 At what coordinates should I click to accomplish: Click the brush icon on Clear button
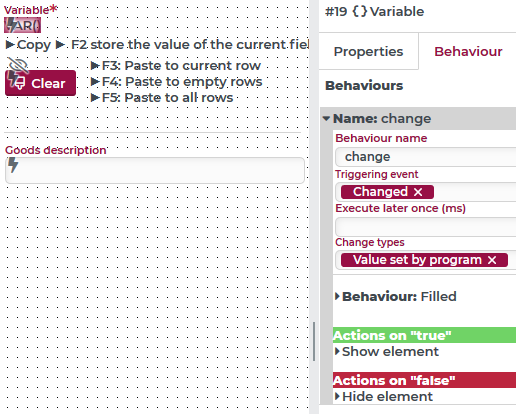click(20, 83)
